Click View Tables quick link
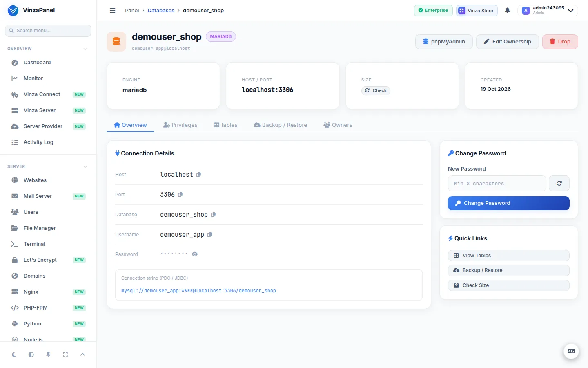 (x=509, y=256)
